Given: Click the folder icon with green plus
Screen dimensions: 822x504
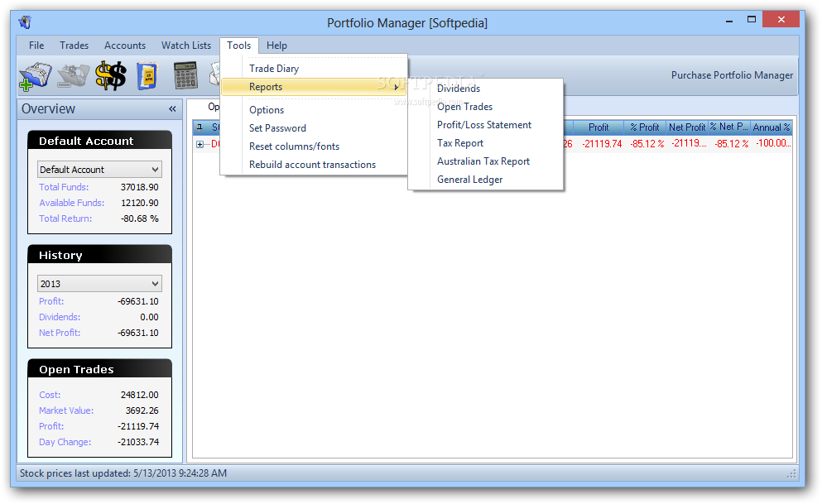Looking at the screenshot, I should coord(35,76).
